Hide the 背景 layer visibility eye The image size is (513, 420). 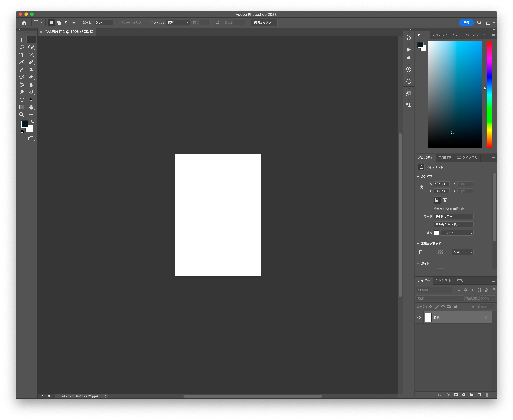pyautogui.click(x=419, y=317)
